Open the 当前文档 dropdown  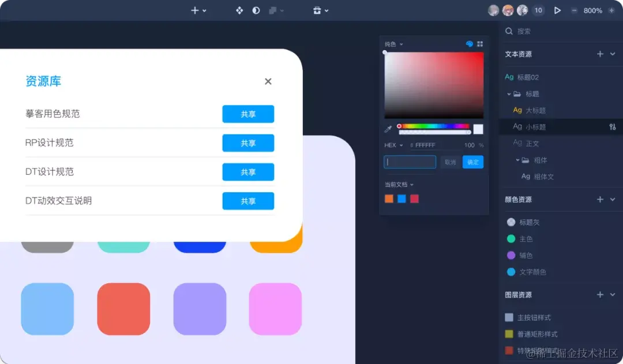coord(399,185)
